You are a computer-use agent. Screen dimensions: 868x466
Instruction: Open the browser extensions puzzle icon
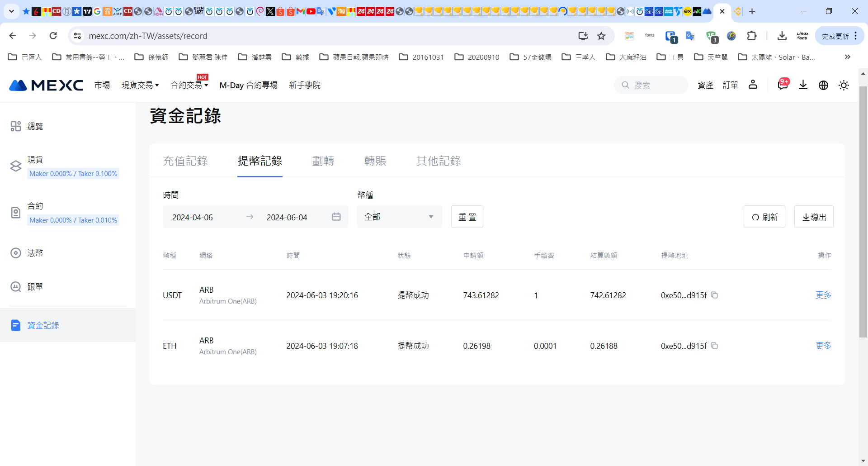(x=752, y=36)
